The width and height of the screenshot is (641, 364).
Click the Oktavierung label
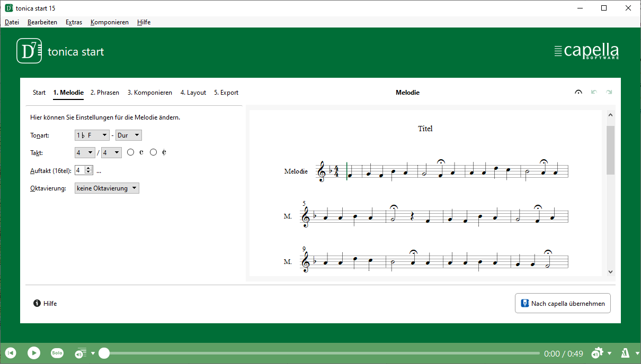48,188
